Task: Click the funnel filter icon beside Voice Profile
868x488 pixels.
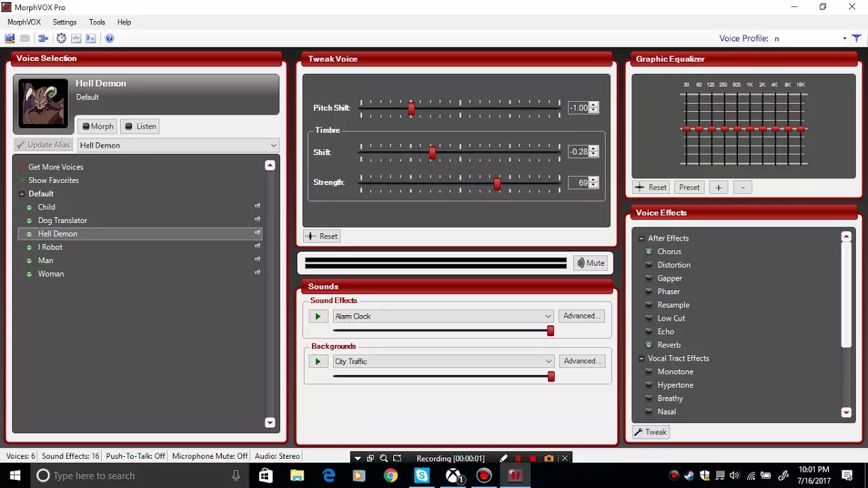Action: tap(856, 38)
